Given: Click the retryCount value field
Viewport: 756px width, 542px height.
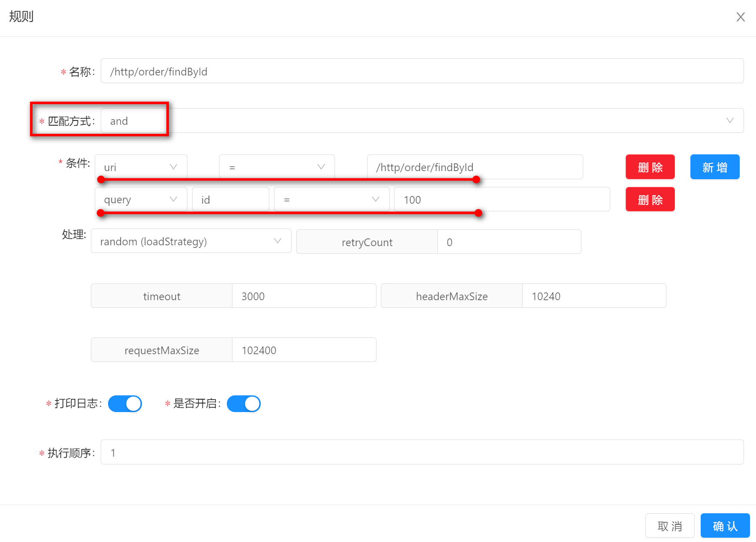Looking at the screenshot, I should [509, 242].
